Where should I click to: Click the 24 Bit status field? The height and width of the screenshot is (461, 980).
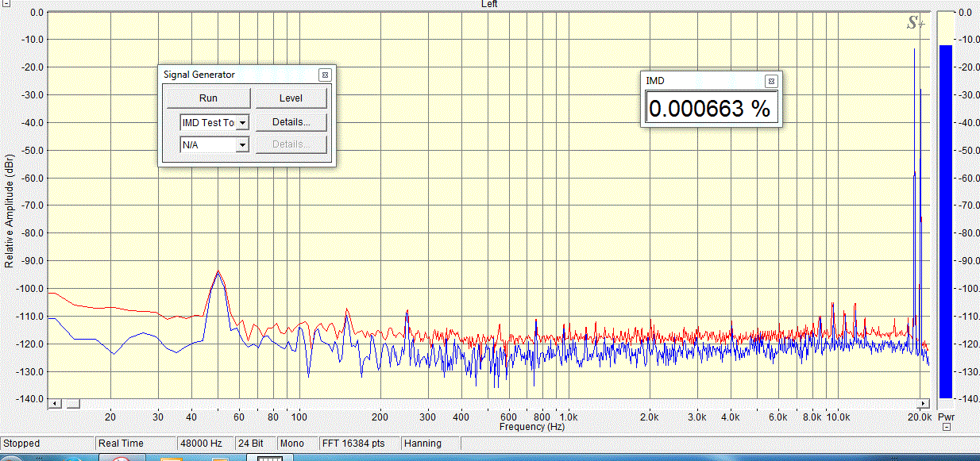[x=256, y=444]
